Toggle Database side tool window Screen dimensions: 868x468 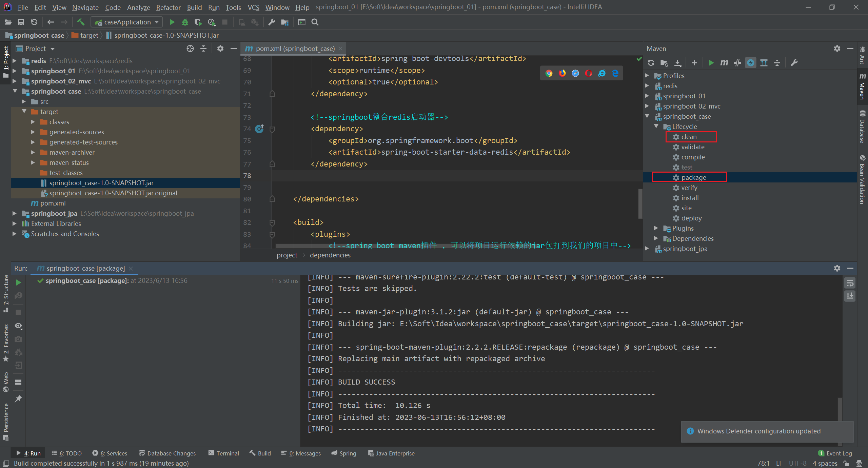pos(862,126)
